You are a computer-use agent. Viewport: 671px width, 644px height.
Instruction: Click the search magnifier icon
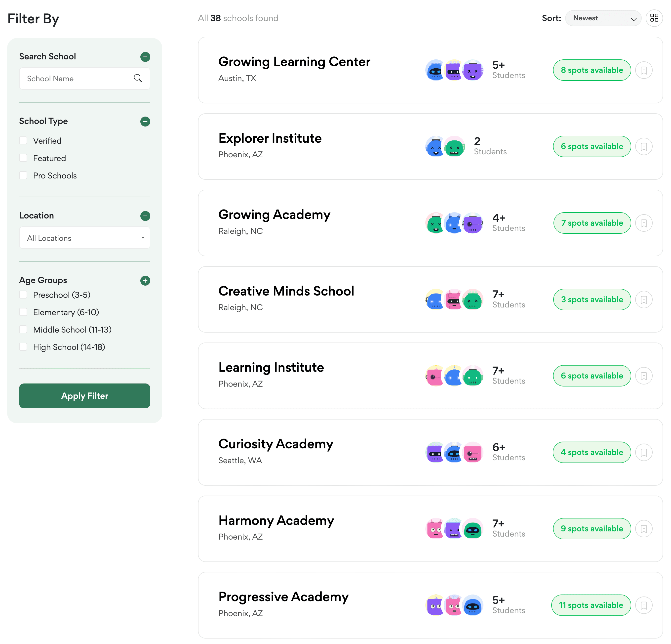pyautogui.click(x=138, y=79)
